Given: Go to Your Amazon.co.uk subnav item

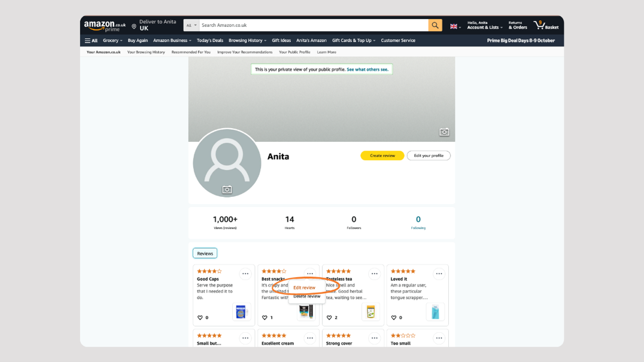Looking at the screenshot, I should (x=104, y=52).
